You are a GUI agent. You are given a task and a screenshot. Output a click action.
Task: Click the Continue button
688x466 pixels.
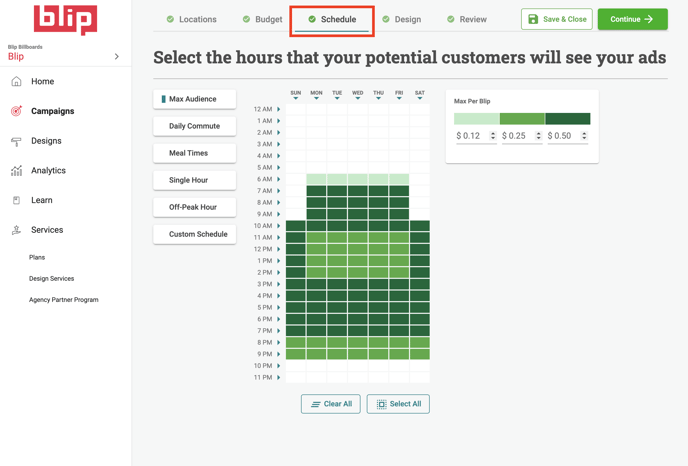pyautogui.click(x=632, y=19)
